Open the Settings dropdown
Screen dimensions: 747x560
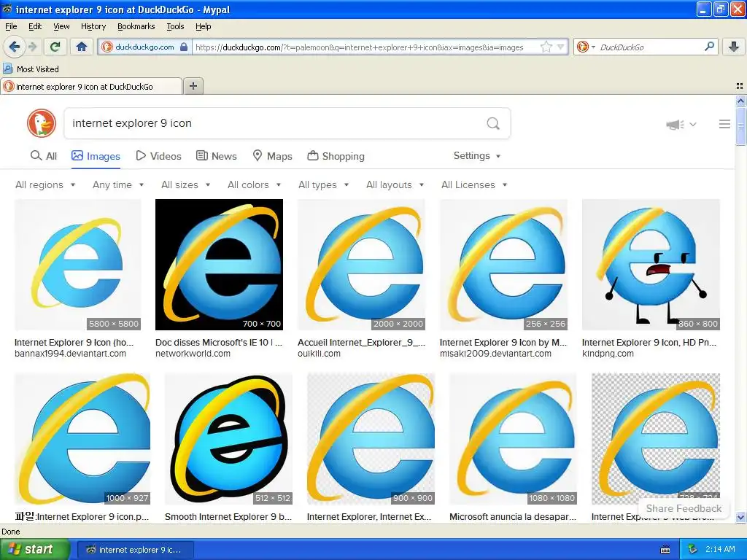(477, 156)
